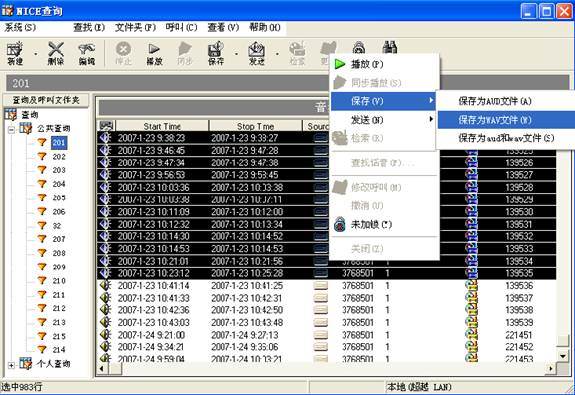Open the 呼叫(C) menu
575x395 pixels.
coord(182,28)
